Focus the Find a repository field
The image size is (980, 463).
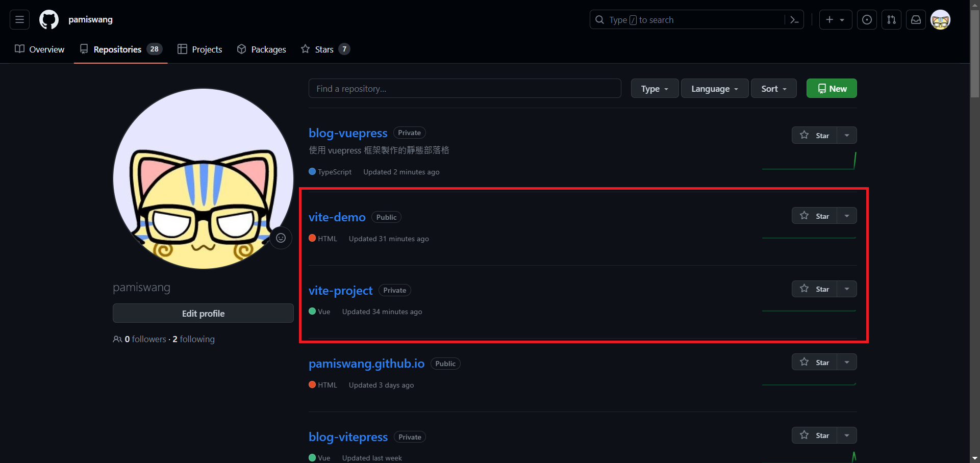(x=465, y=88)
